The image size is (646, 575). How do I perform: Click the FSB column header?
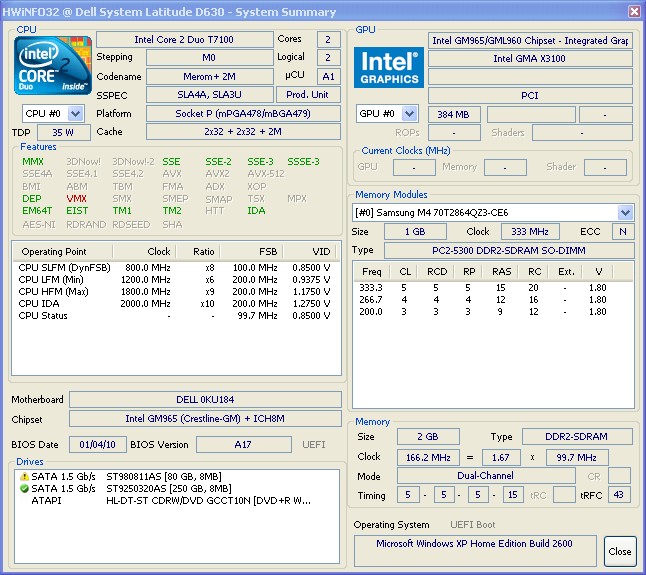pyautogui.click(x=252, y=252)
